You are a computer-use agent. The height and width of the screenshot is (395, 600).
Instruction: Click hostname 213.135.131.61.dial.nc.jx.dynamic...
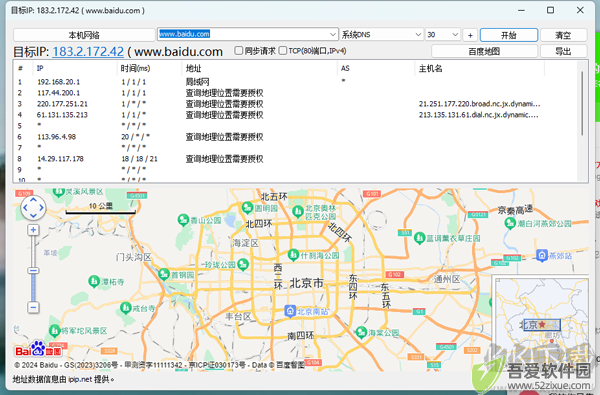coord(478,115)
